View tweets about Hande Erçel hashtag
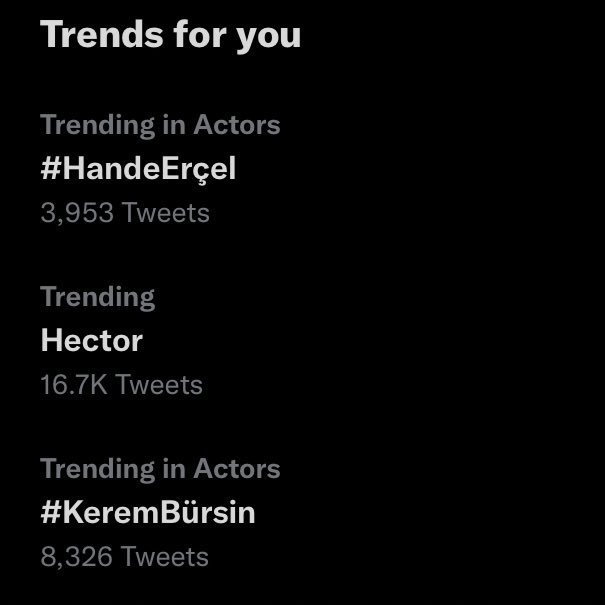Viewport: 605px width, 605px height. pos(138,169)
